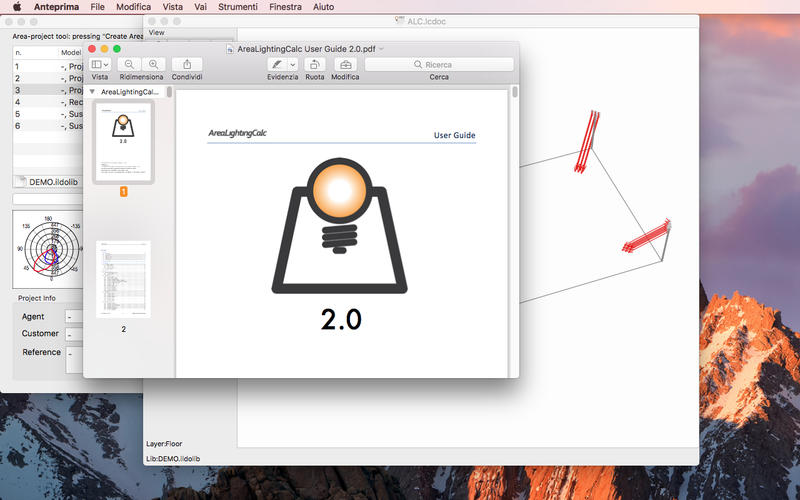This screenshot has width=800, height=500.
Task: Click the PDF page vertical scrollbar
Action: click(x=514, y=92)
